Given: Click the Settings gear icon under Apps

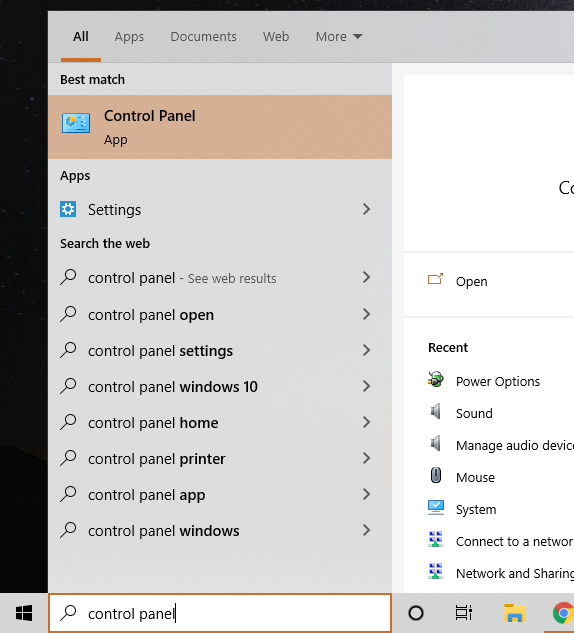Looking at the screenshot, I should [x=68, y=209].
